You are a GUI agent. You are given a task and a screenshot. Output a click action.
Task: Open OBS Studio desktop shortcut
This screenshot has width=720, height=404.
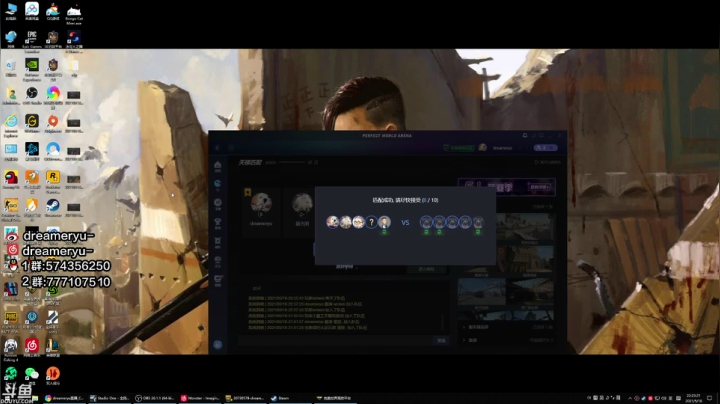coord(32,95)
